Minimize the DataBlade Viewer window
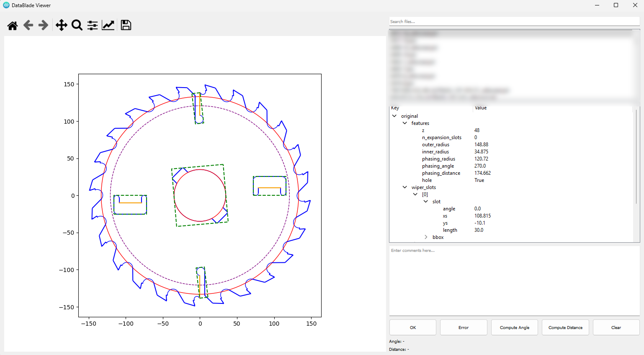This screenshot has width=644, height=355. [597, 5]
